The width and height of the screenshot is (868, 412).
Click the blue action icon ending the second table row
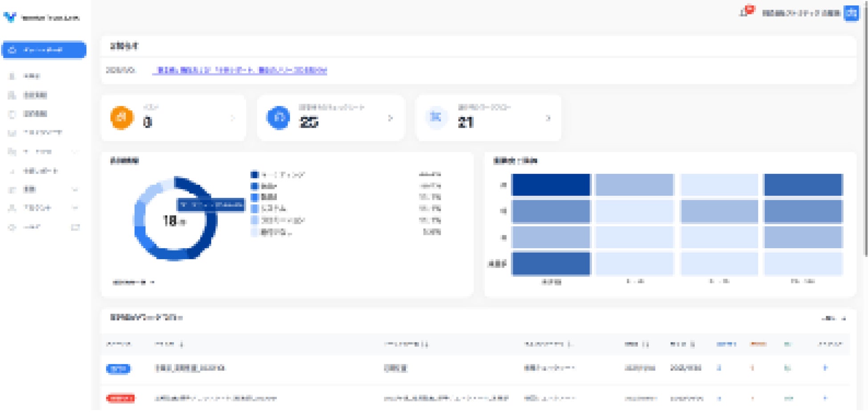pos(825,398)
